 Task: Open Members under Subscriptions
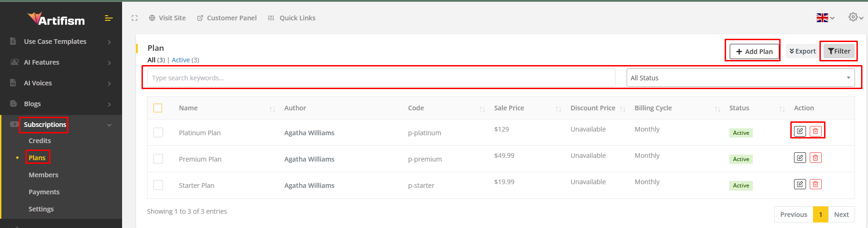point(43,175)
